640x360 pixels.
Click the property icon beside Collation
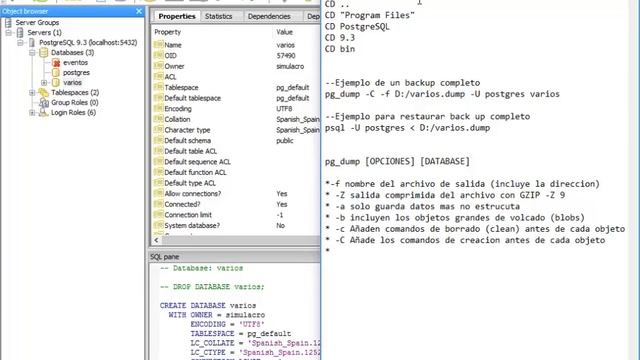click(x=158, y=119)
